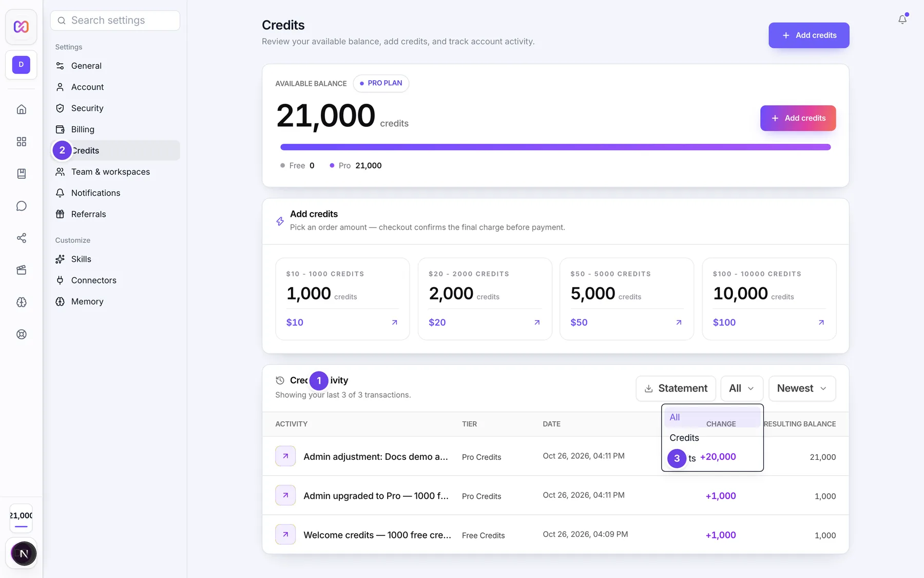
Task: Click the Add credits button in page header
Action: (808, 35)
